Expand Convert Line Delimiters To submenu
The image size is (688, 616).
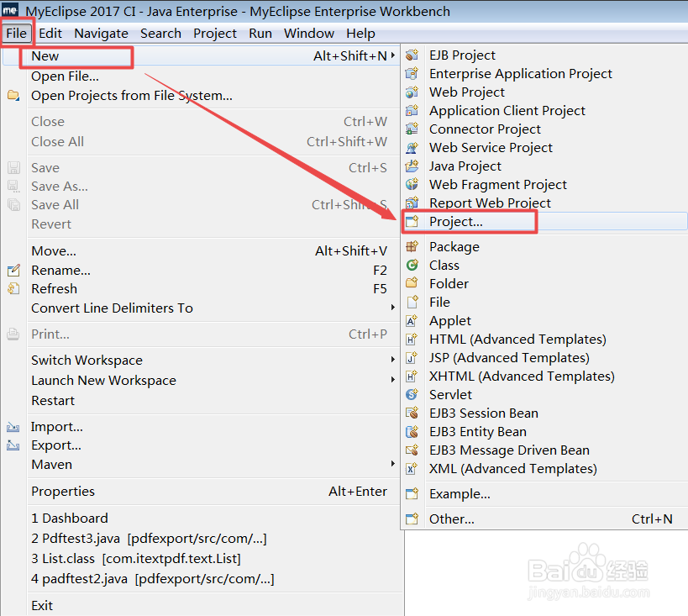tap(393, 308)
